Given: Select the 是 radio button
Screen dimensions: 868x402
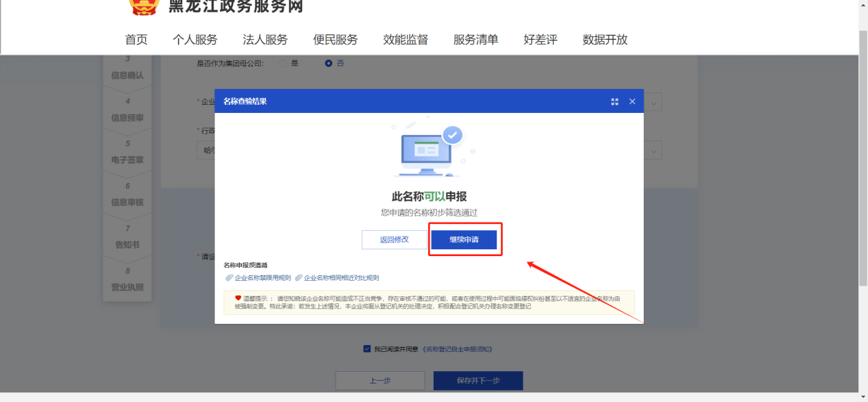Looking at the screenshot, I should (283, 63).
